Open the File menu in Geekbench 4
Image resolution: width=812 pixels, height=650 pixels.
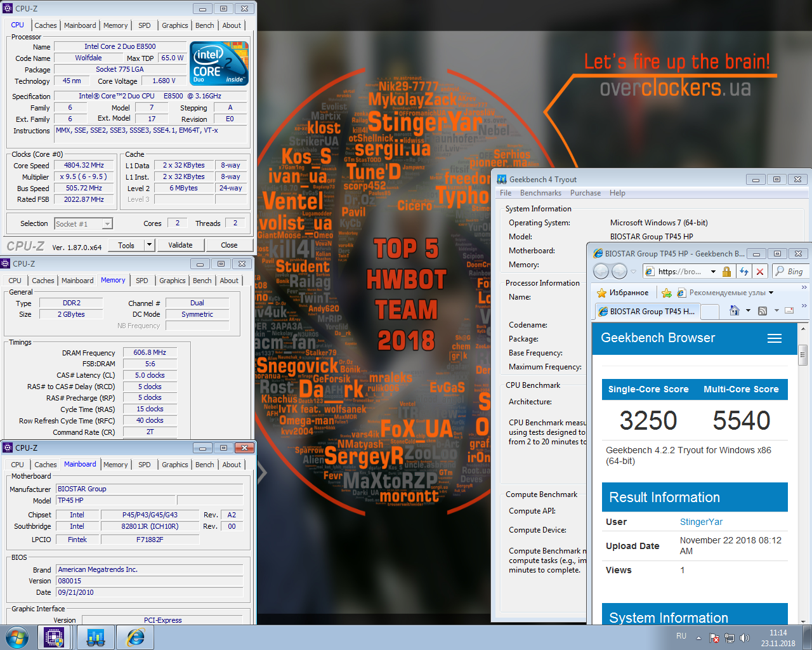coord(506,193)
